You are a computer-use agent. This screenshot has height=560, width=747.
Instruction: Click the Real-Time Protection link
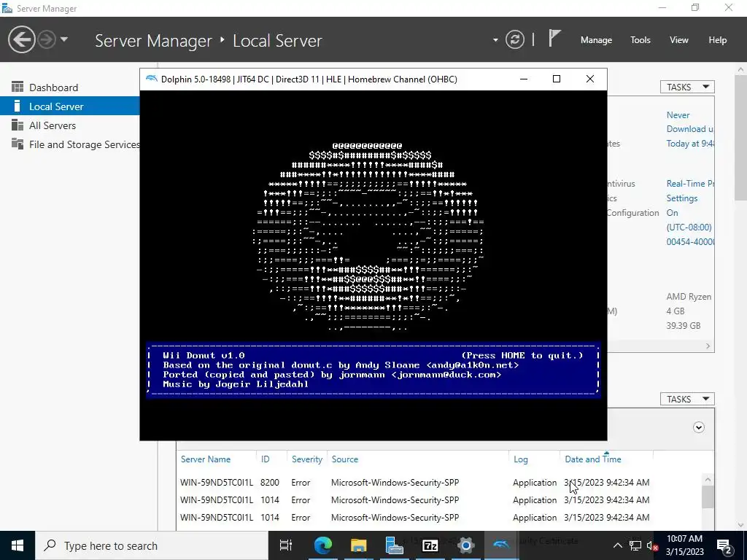tap(690, 183)
